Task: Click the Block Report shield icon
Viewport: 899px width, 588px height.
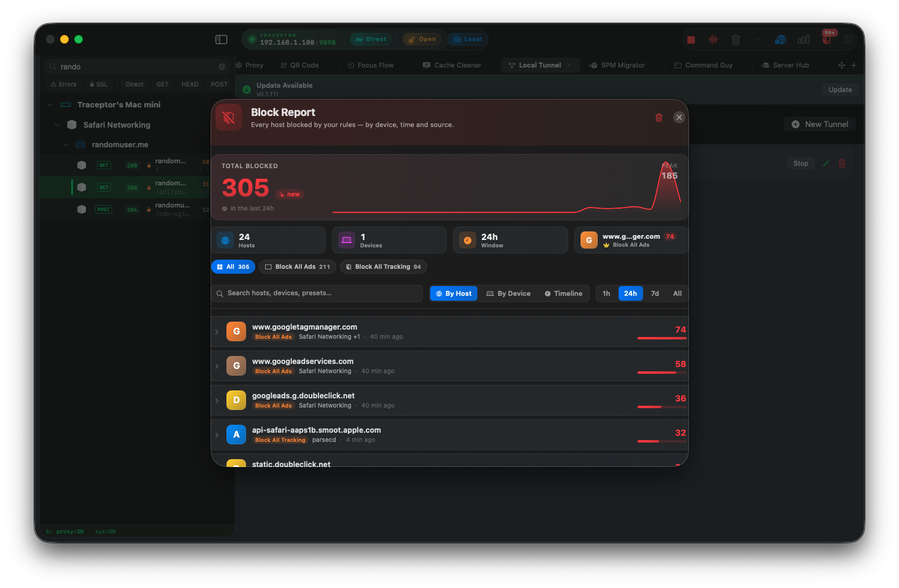Action: coord(229,117)
